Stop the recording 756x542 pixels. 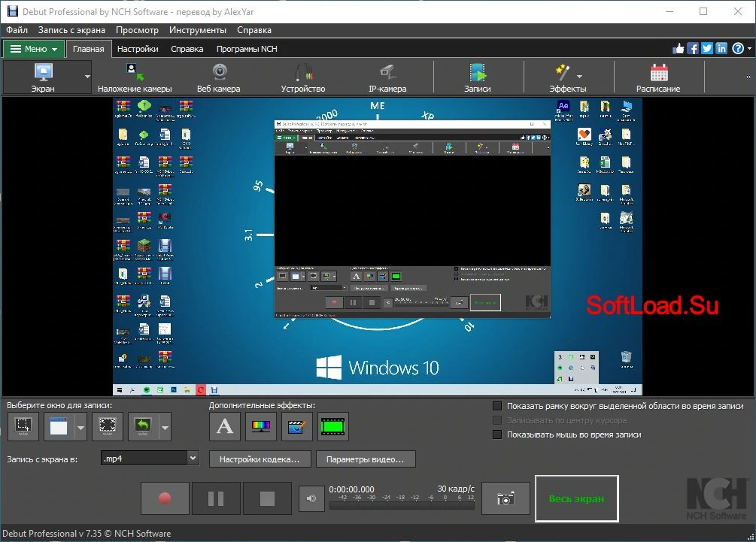point(267,498)
